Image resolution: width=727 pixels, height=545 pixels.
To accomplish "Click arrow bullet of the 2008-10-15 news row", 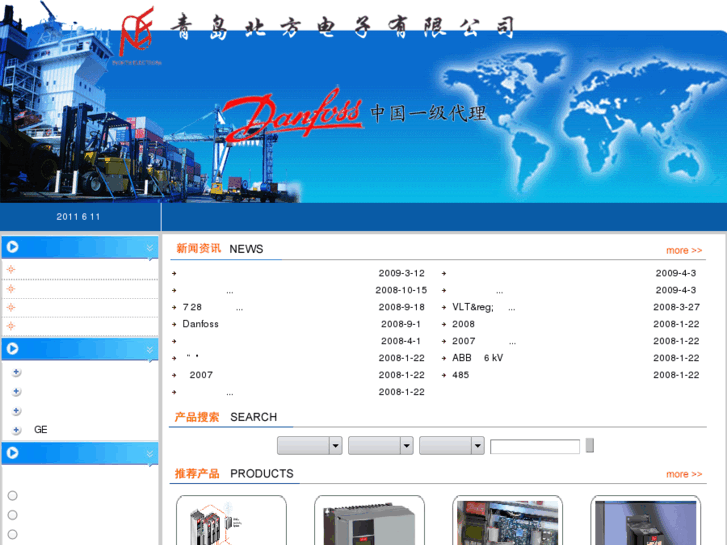I will click(x=174, y=290).
